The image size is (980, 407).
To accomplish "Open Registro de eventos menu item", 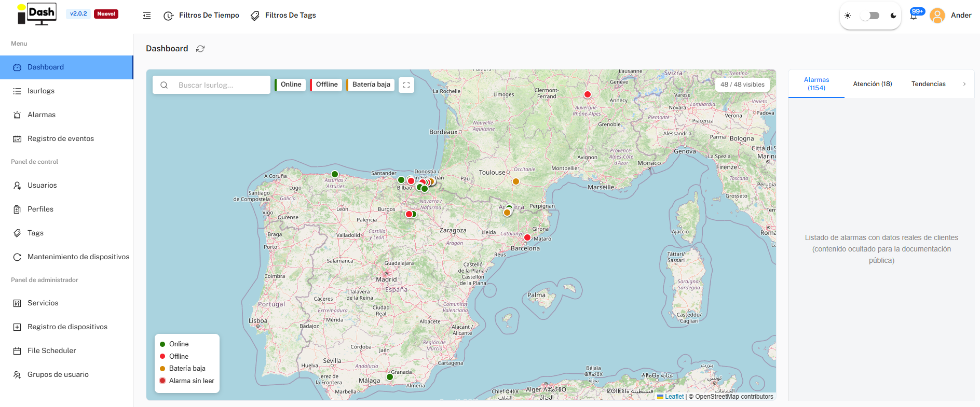I will 66,139.
